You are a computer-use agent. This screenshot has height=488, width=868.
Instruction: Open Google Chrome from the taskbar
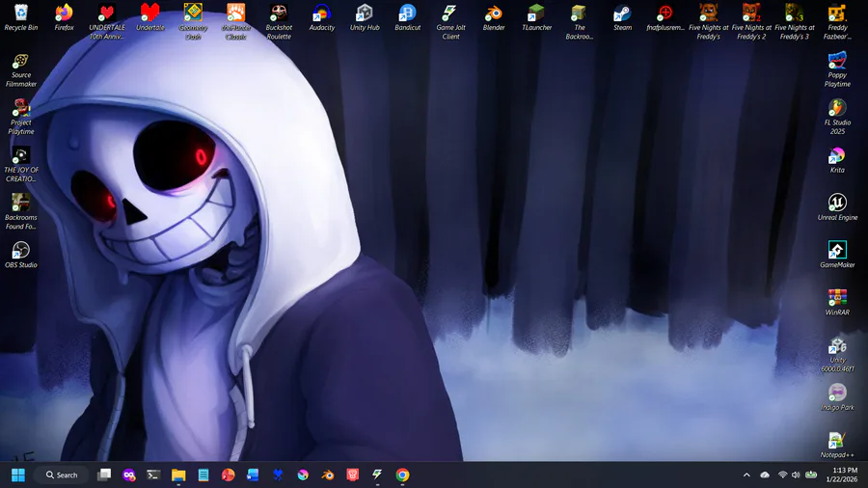402,474
